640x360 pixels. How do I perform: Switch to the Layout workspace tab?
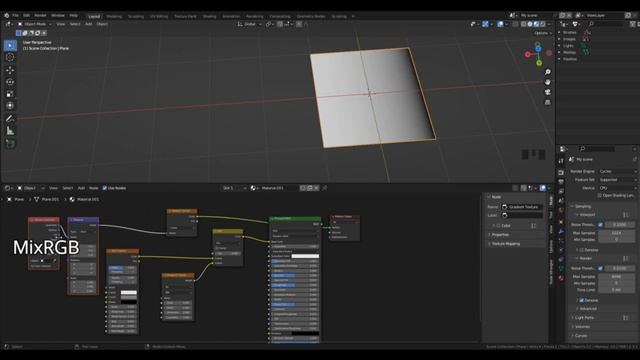pos(94,16)
